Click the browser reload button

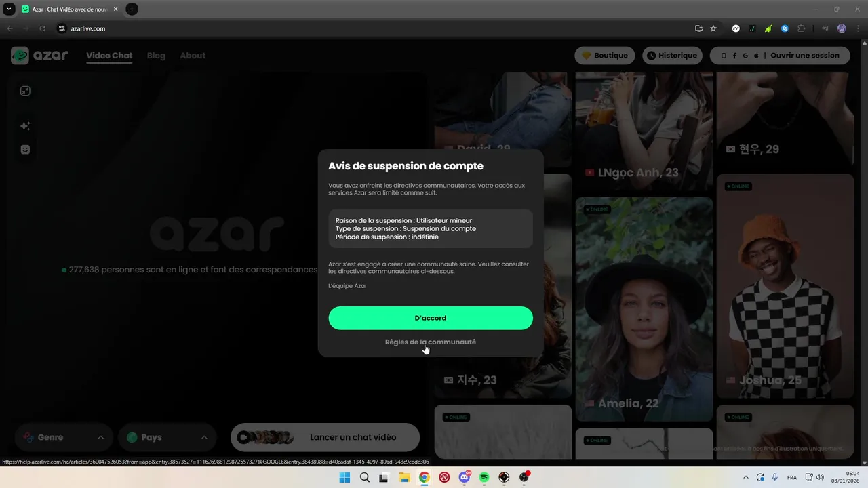coord(42,28)
